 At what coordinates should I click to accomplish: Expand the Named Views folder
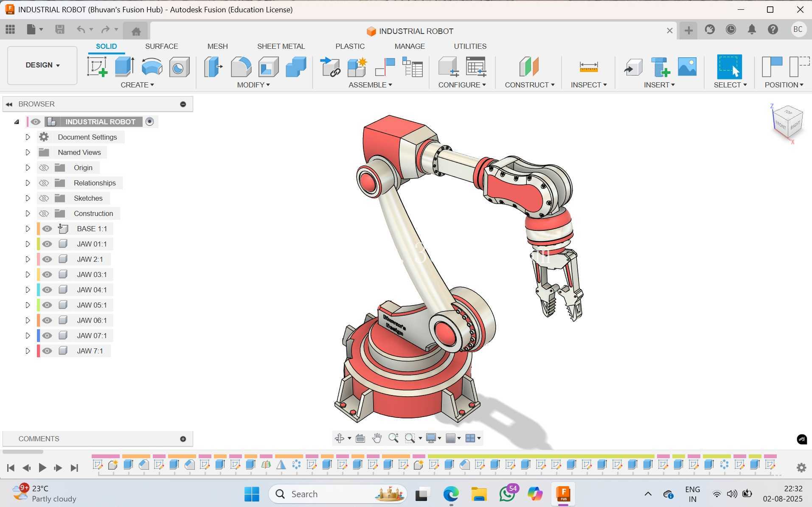tap(28, 152)
